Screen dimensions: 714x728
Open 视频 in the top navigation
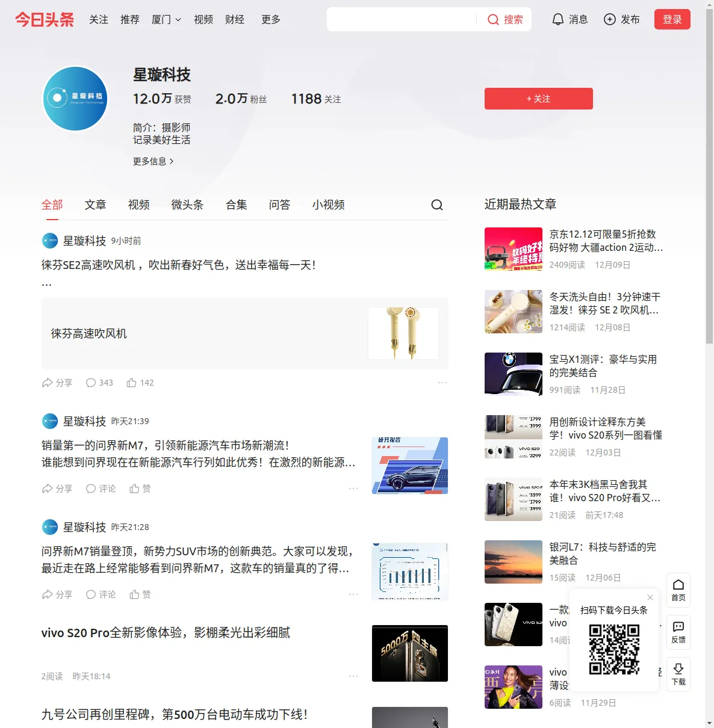203,20
